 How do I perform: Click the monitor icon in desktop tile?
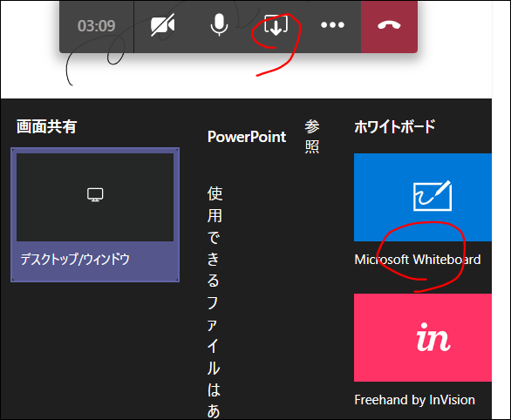[x=95, y=194]
